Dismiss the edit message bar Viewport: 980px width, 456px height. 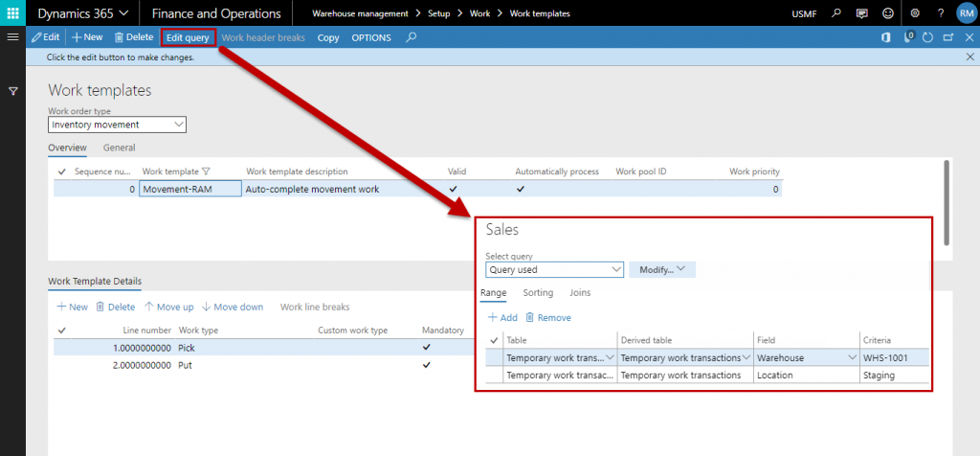tap(970, 57)
